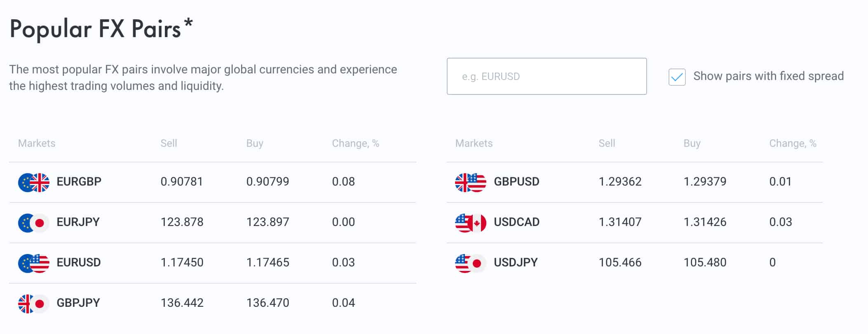The height and width of the screenshot is (334, 868).
Task: Click the USDJPY flag pair icon
Action: [471, 263]
